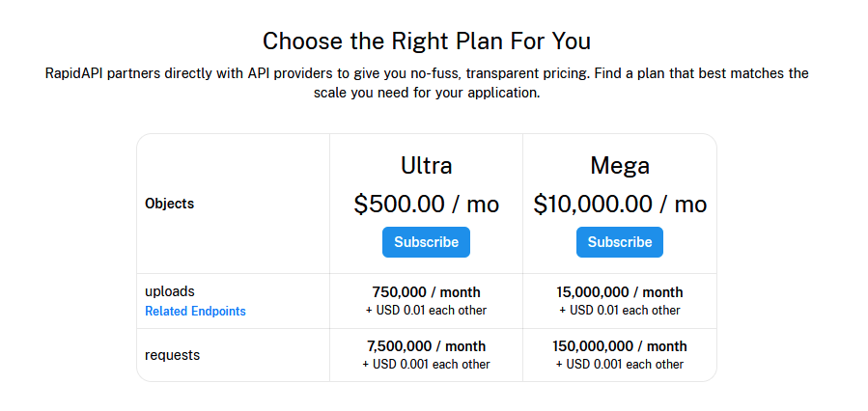868x411 pixels.
Task: Click Mega's USD 0.001 overage text
Action: (620, 365)
